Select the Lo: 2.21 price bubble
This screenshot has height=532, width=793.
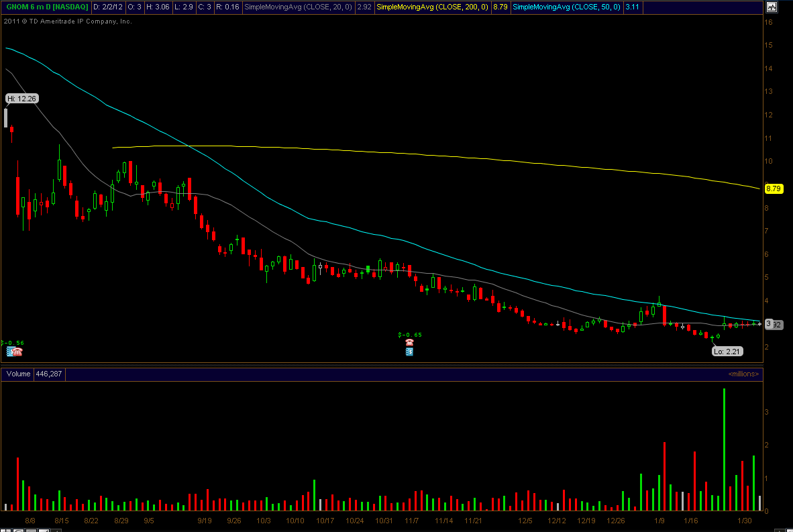click(x=727, y=351)
